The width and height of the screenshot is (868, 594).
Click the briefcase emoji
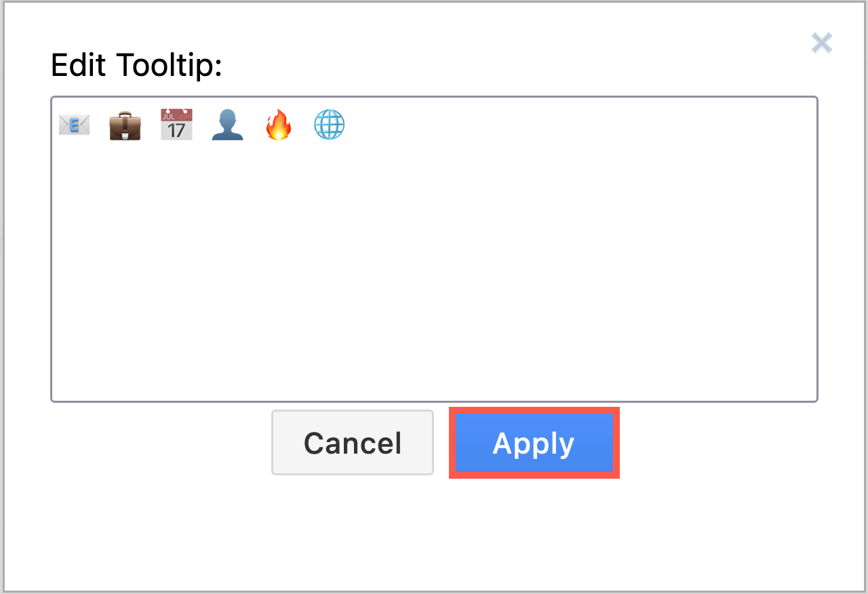pos(125,124)
